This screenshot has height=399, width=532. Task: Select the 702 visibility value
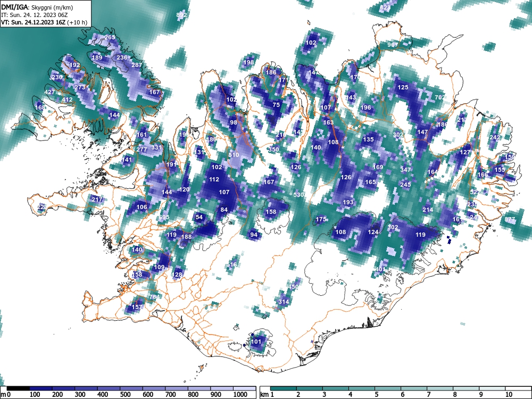440,97
